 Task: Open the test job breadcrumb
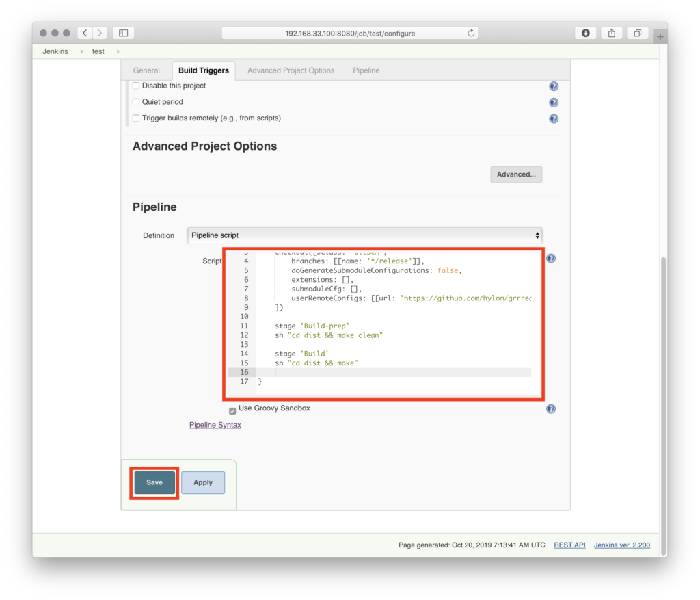(98, 51)
